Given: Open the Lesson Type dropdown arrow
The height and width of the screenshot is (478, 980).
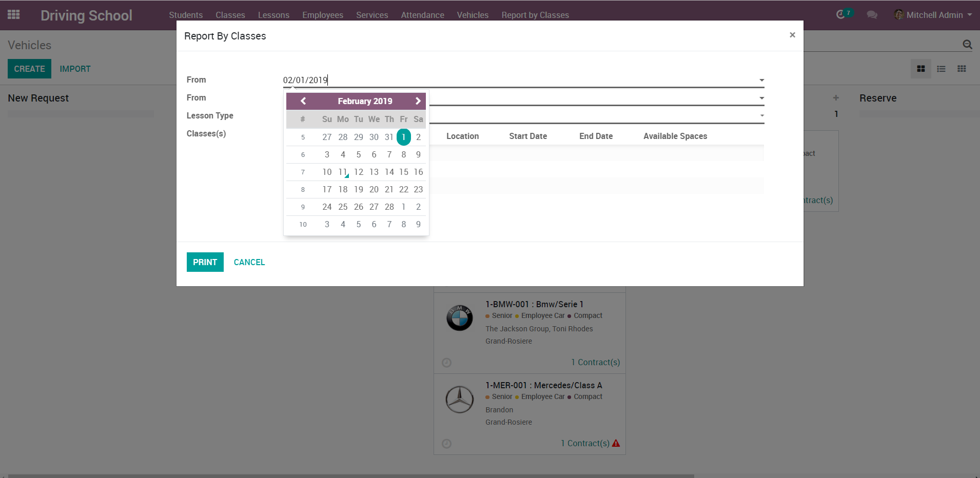Looking at the screenshot, I should click(761, 116).
